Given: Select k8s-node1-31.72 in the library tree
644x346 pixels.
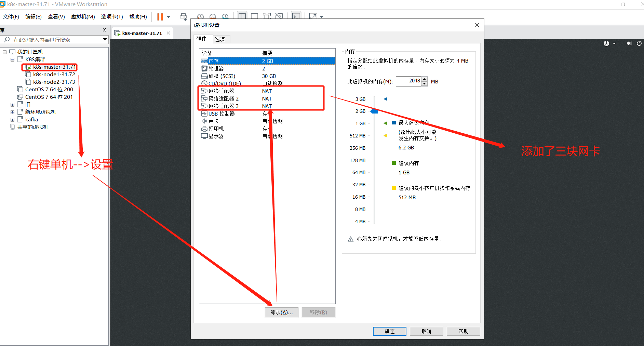Looking at the screenshot, I should tap(54, 75).
